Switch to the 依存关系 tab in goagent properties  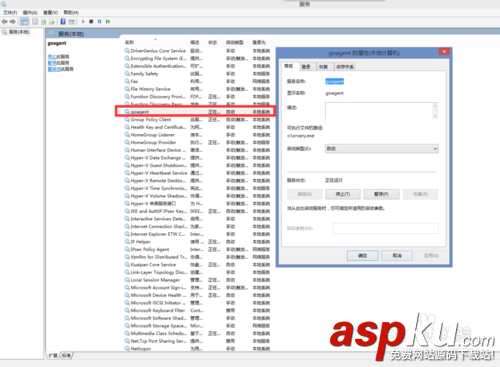345,67
